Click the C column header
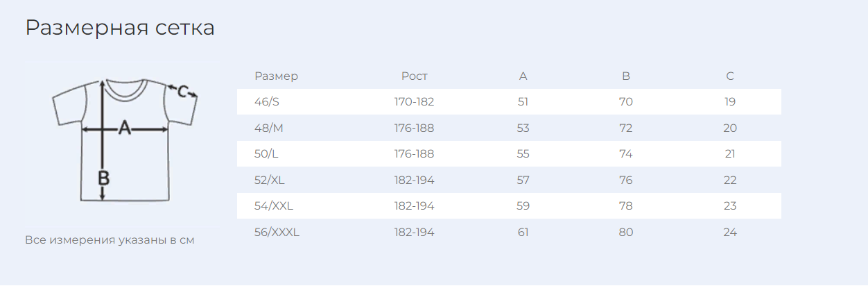The height and width of the screenshot is (286, 868). click(x=730, y=76)
